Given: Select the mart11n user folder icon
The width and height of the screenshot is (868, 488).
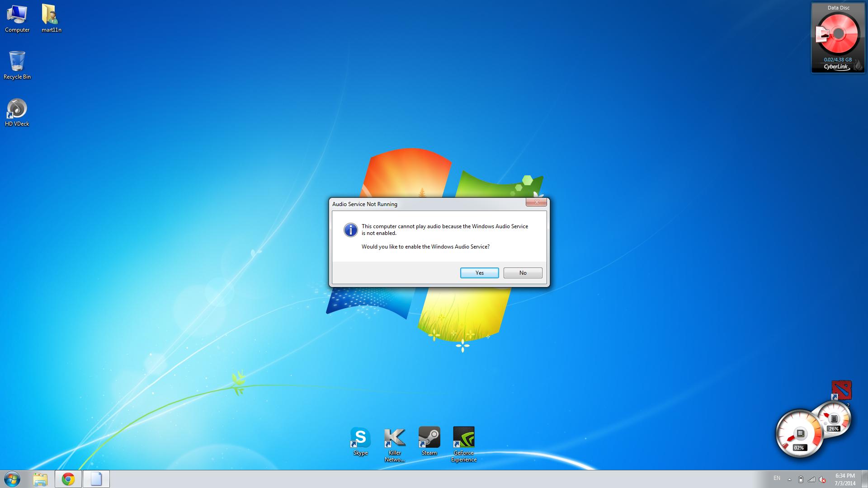Looking at the screenshot, I should click(51, 19).
